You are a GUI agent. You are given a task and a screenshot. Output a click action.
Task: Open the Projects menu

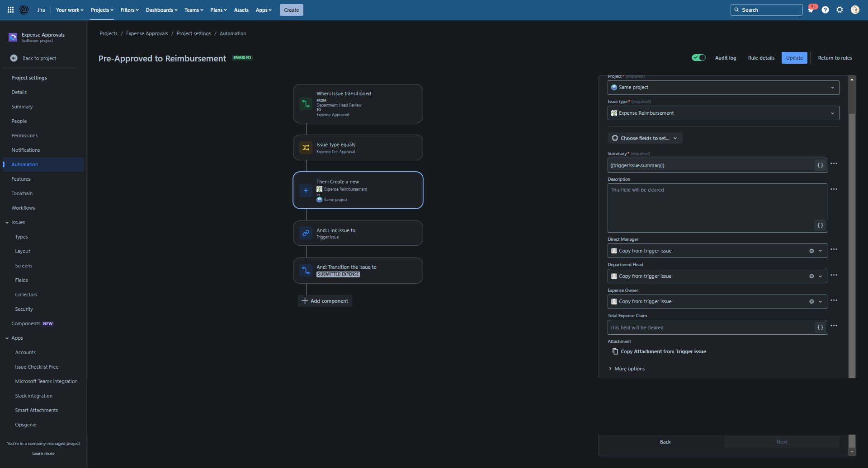[x=102, y=10]
